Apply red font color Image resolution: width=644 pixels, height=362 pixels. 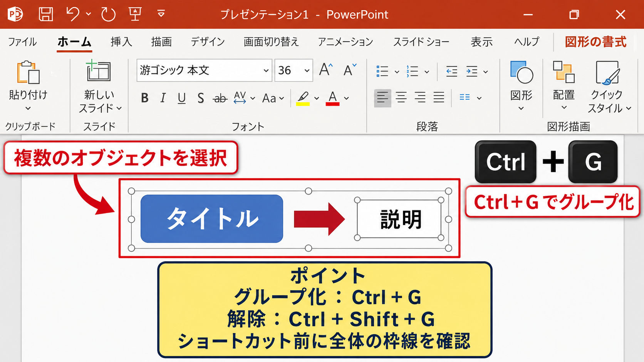[333, 98]
